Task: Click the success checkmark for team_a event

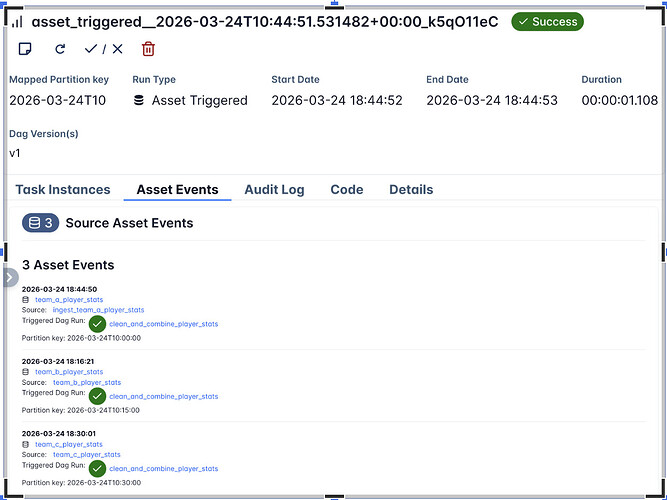Action: [x=97, y=324]
